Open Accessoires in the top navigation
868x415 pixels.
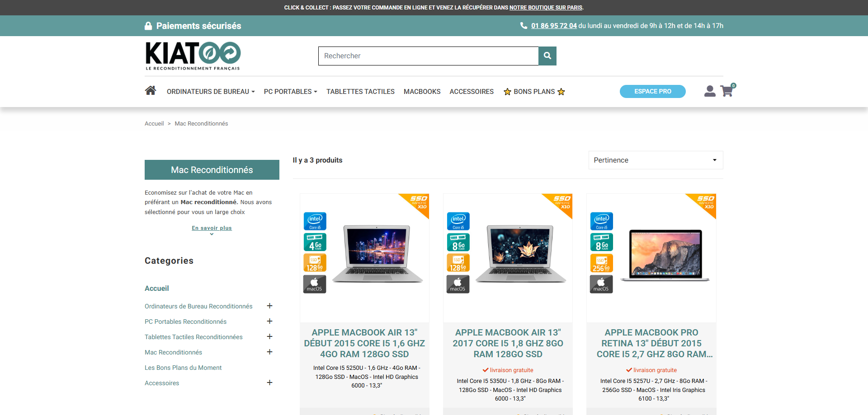coord(472,92)
